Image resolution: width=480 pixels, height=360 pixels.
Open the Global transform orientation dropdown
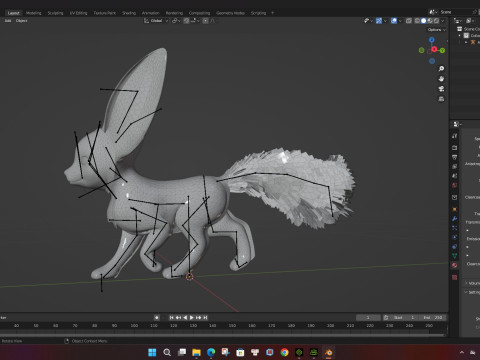pyautogui.click(x=156, y=21)
